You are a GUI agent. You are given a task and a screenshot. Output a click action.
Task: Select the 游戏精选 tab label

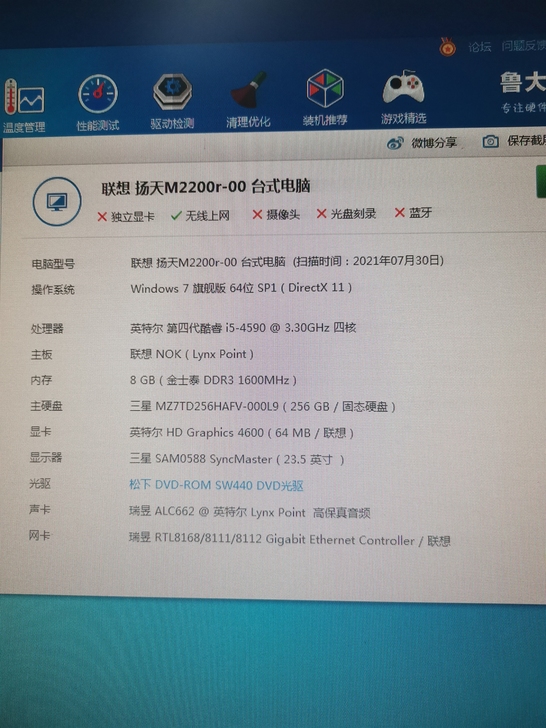403,118
